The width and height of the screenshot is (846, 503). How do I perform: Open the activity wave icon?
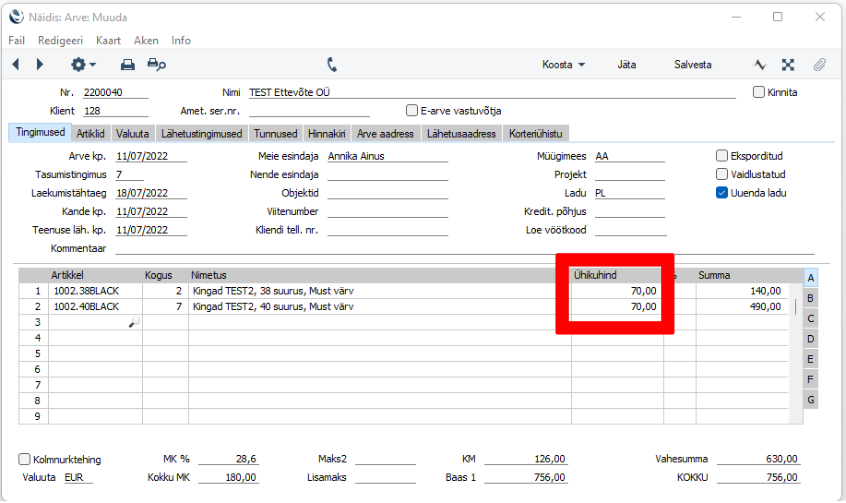click(760, 65)
